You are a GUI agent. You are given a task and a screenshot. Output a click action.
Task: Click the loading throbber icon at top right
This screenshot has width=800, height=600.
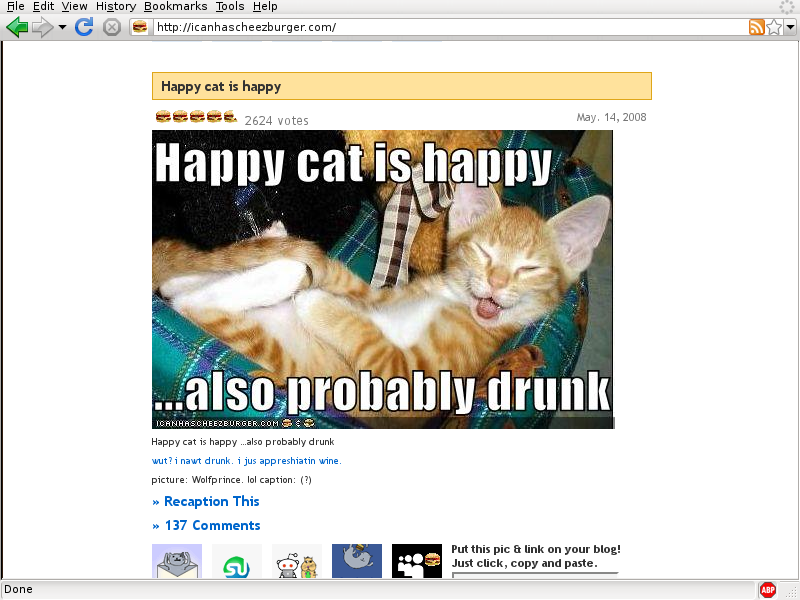tap(787, 7)
